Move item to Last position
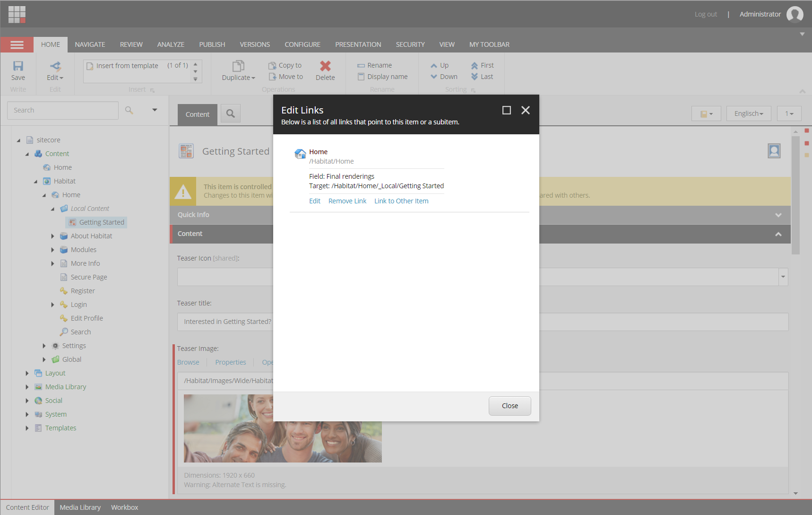This screenshot has height=515, width=812. click(x=482, y=77)
